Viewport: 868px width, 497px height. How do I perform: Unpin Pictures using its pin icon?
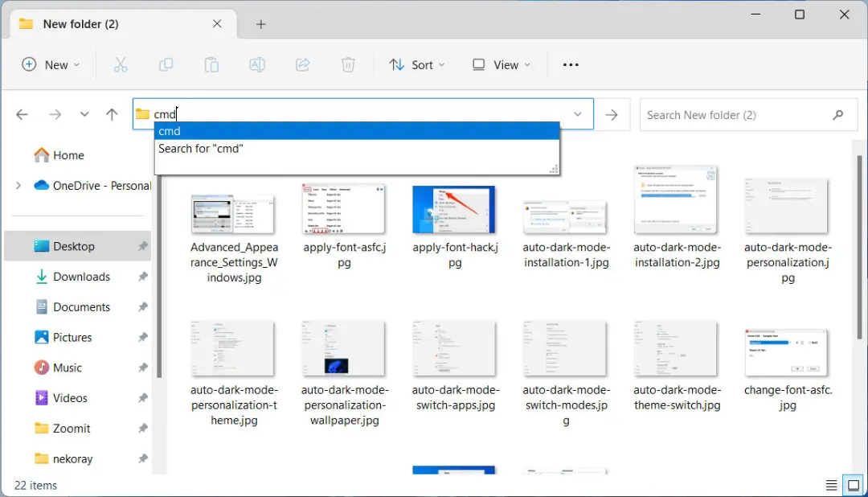(x=143, y=338)
